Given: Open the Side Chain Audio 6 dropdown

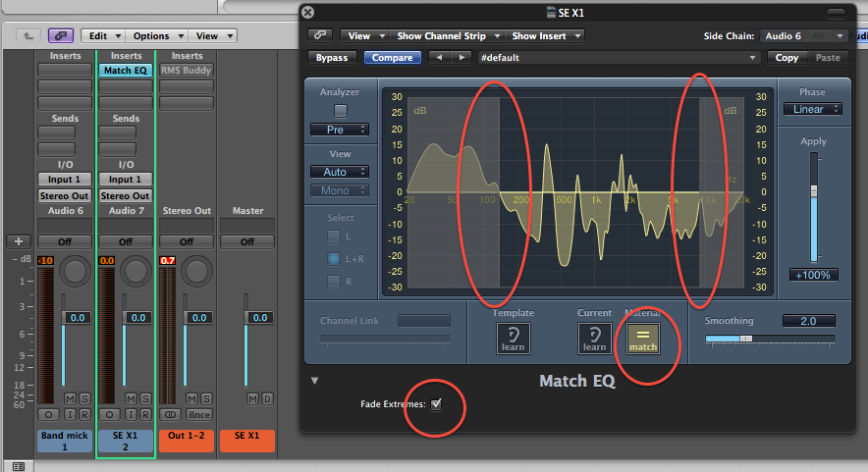Looking at the screenshot, I should coord(804,36).
